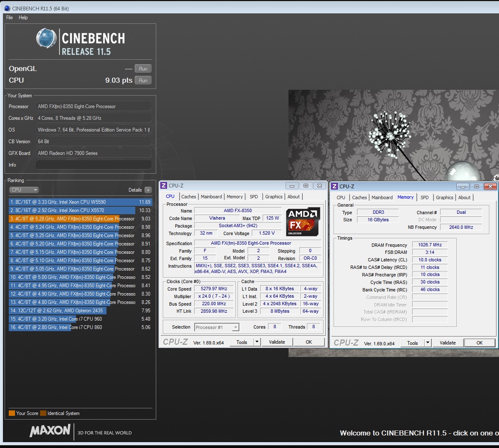Click the right CPU-Z window icon
This screenshot has width=499, height=448.
pos(334,187)
